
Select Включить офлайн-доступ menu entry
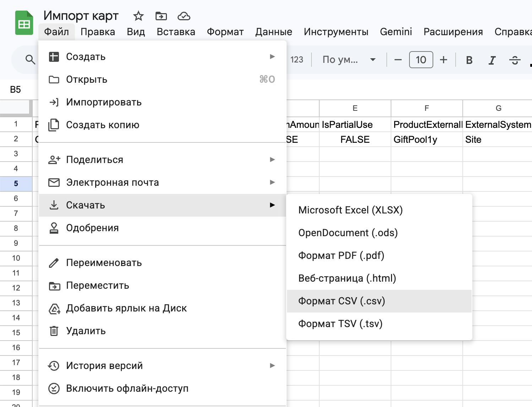coord(162,389)
